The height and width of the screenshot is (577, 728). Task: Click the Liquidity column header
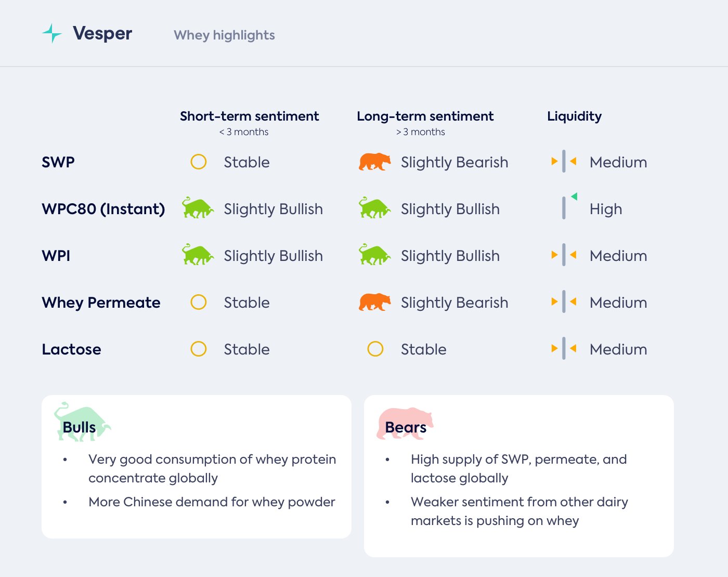coord(574,116)
